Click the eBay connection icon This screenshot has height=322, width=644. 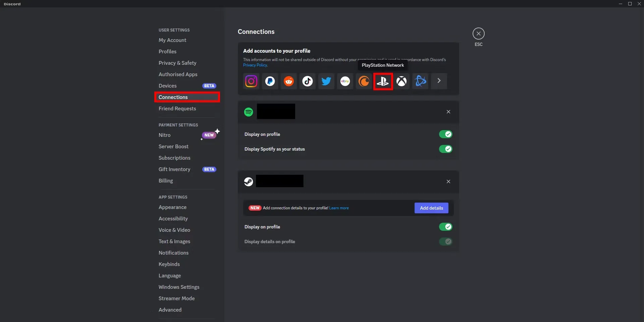tap(345, 81)
